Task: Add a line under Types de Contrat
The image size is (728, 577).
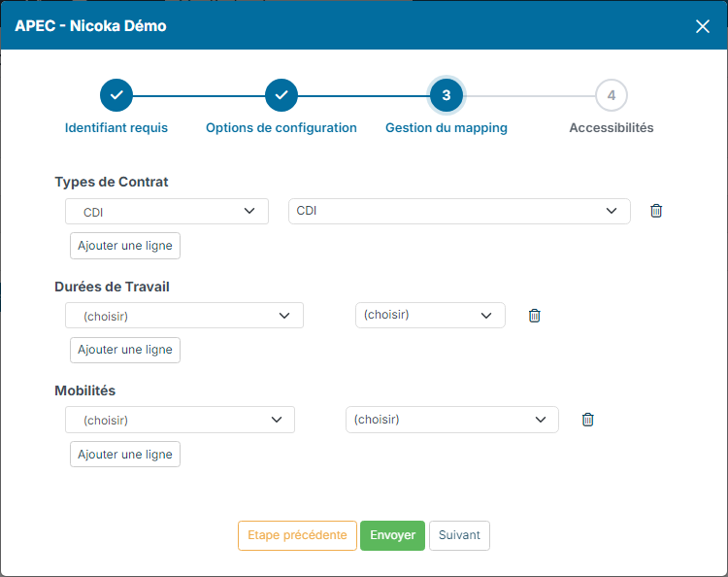Action: tap(125, 246)
